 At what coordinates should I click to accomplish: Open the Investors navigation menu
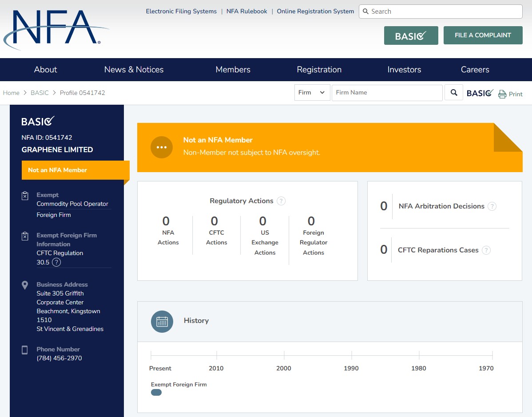click(x=404, y=70)
